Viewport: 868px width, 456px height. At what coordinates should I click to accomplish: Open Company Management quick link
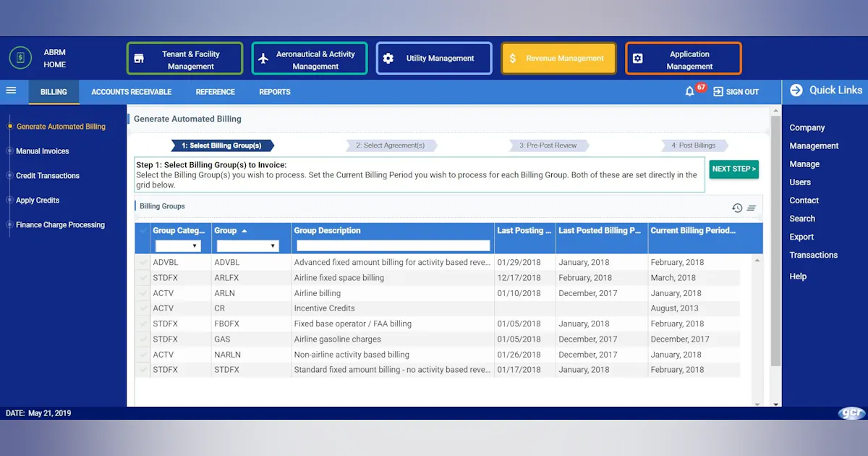point(814,137)
